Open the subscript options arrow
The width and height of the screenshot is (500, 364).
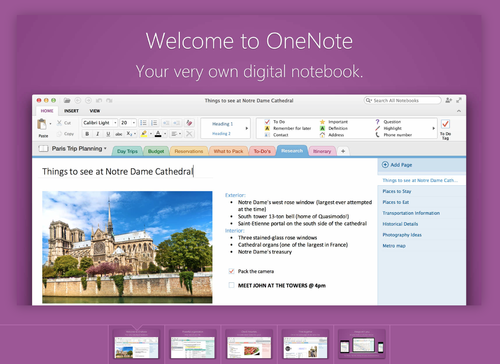[134, 134]
